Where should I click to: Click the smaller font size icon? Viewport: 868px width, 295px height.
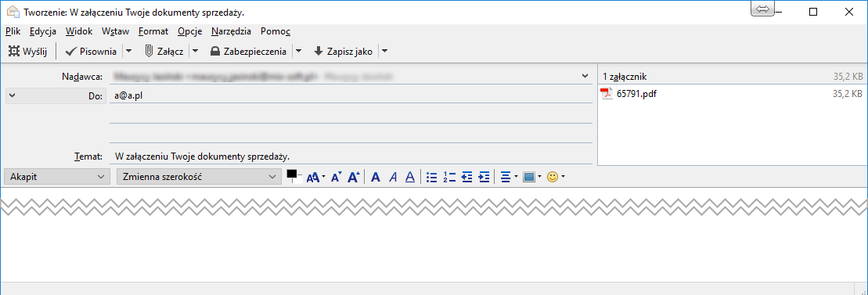click(x=336, y=177)
